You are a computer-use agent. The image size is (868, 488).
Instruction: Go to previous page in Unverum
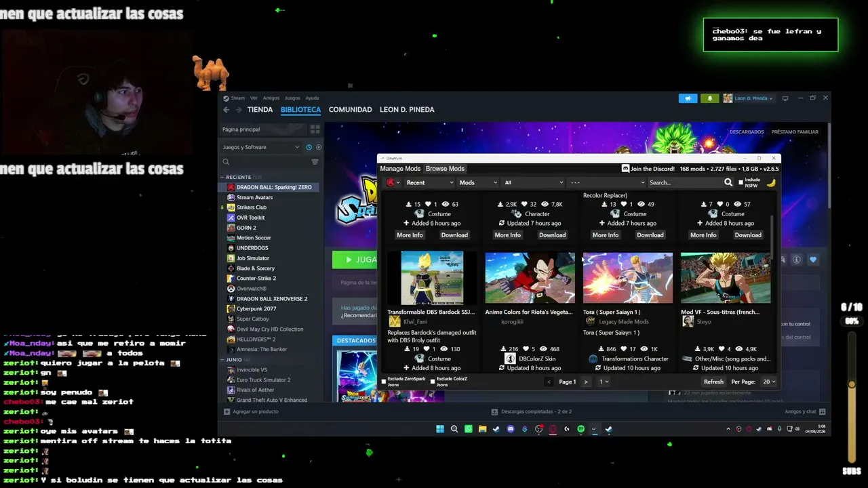pos(549,382)
